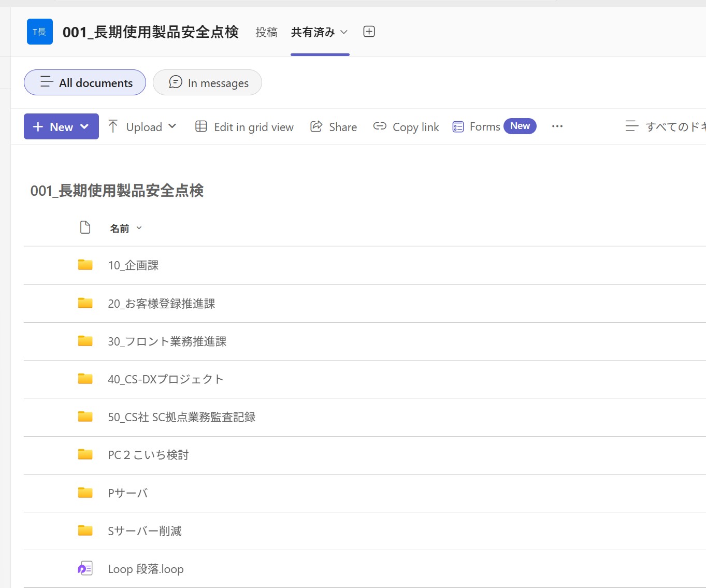This screenshot has height=588, width=706.
Task: Click folder icon for 30_フロント業務推進課
Action: 85,341
